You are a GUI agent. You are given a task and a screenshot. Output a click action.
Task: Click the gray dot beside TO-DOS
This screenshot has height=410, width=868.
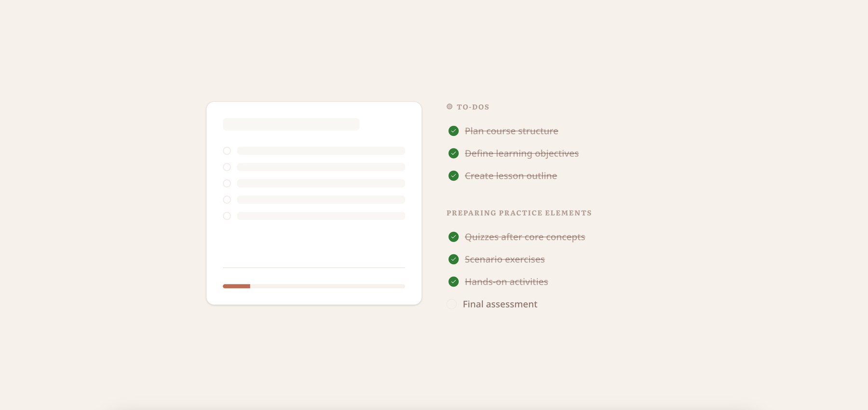(x=449, y=107)
